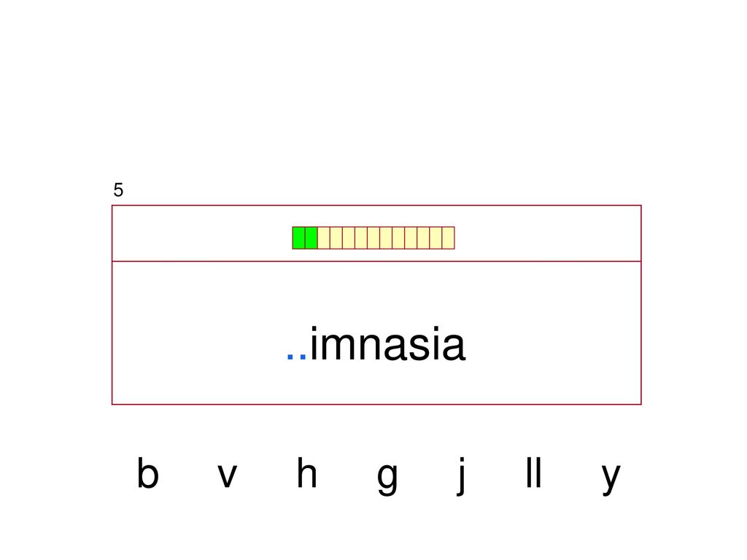The height and width of the screenshot is (560, 747).
Task: Click the first green progress cell
Action: [298, 238]
